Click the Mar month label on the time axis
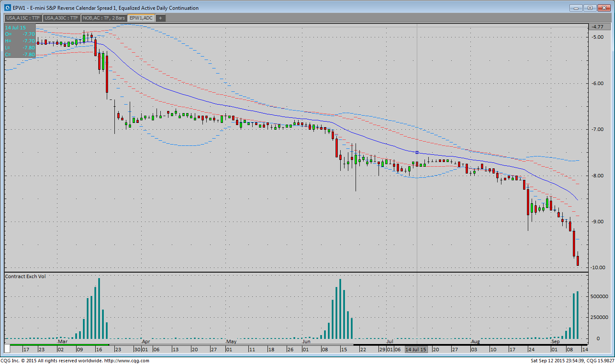Viewport: 615px width, 364px height. [63, 341]
